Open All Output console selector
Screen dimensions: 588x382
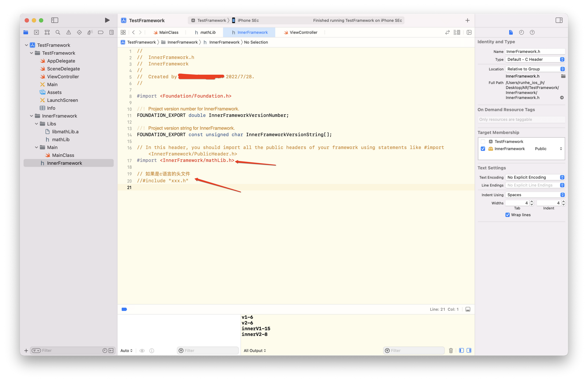pos(255,351)
